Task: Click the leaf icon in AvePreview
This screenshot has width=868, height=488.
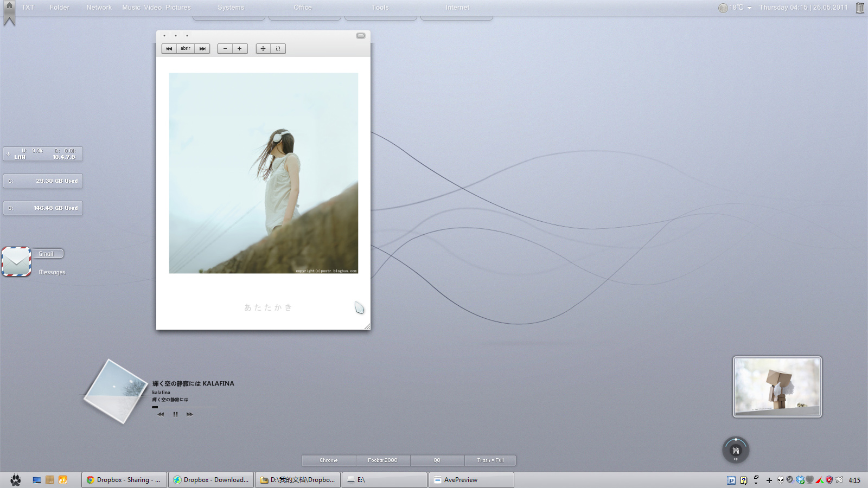Action: [x=359, y=308]
